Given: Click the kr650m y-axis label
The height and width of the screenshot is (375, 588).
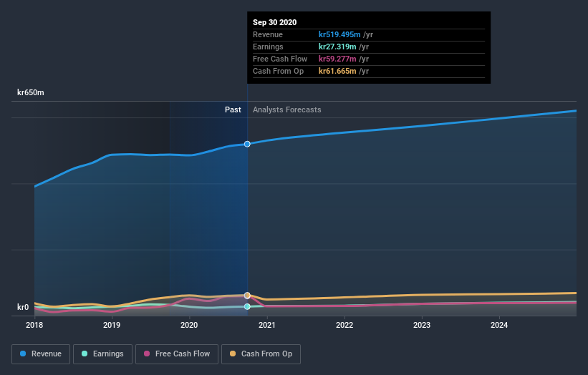Looking at the screenshot, I should pos(30,92).
